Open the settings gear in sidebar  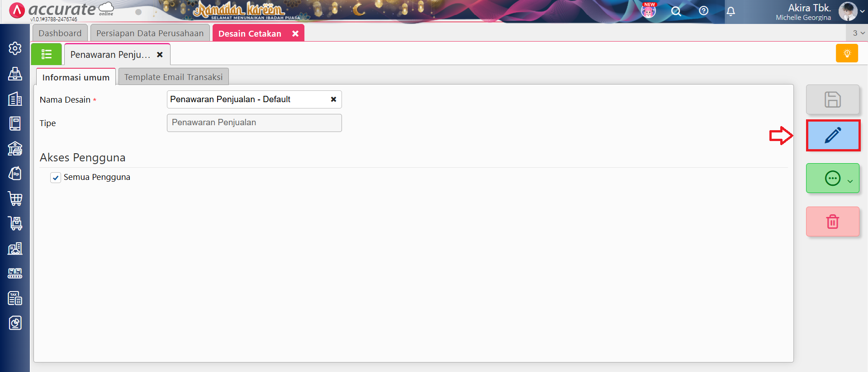point(15,48)
